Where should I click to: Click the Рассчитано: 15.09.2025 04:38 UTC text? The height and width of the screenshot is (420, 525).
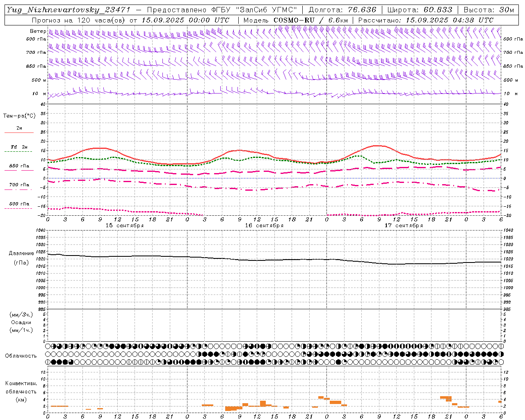pos(426,20)
